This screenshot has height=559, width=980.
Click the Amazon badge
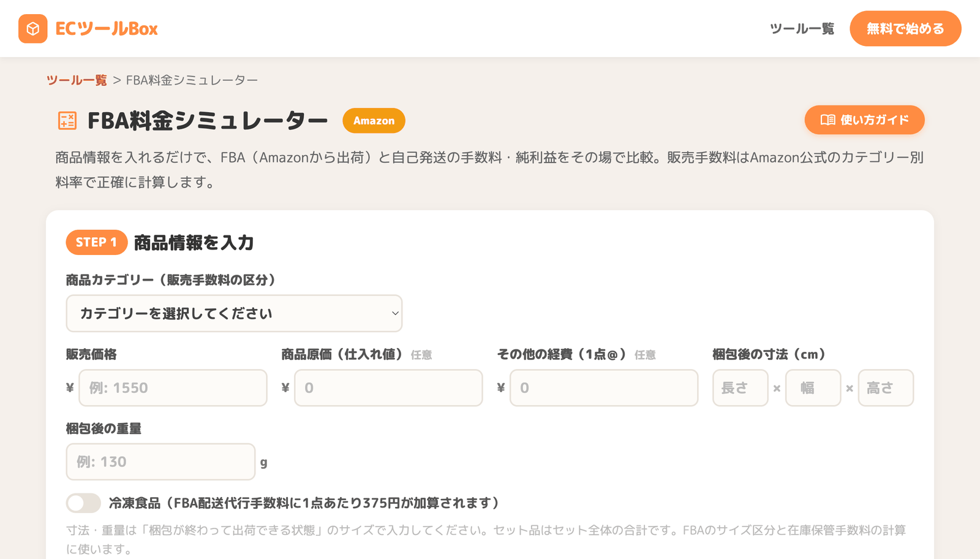point(374,121)
